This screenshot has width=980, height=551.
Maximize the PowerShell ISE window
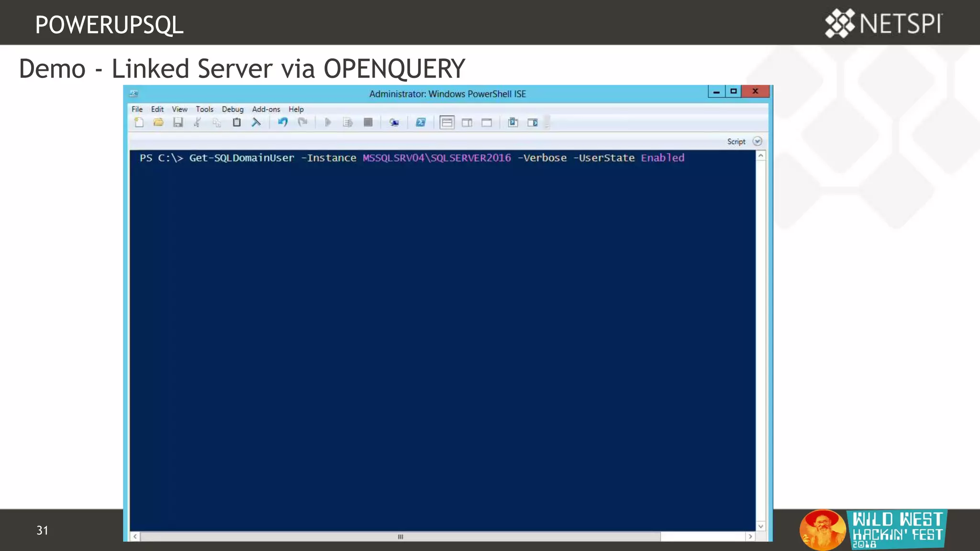pyautogui.click(x=733, y=91)
